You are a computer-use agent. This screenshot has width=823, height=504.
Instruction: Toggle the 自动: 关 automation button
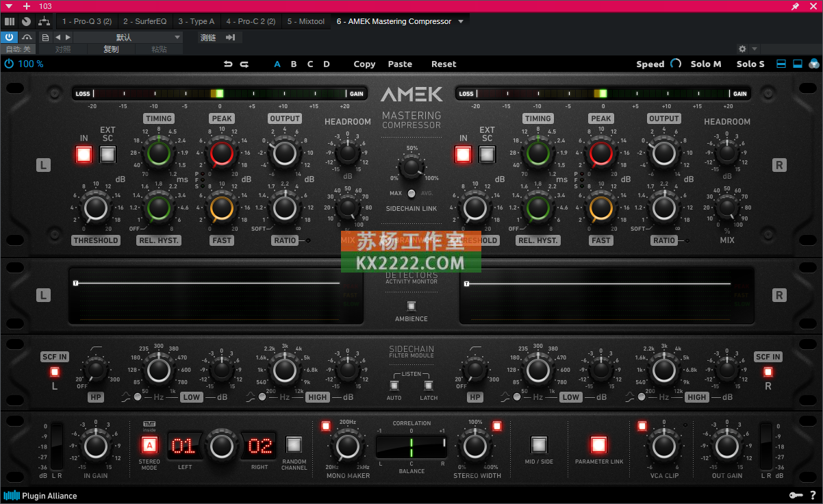[18, 49]
